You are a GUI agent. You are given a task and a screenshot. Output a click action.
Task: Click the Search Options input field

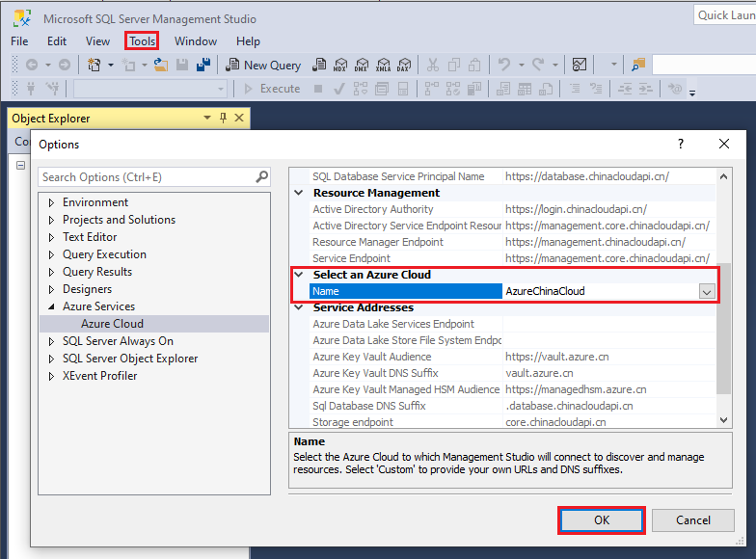[x=154, y=177]
